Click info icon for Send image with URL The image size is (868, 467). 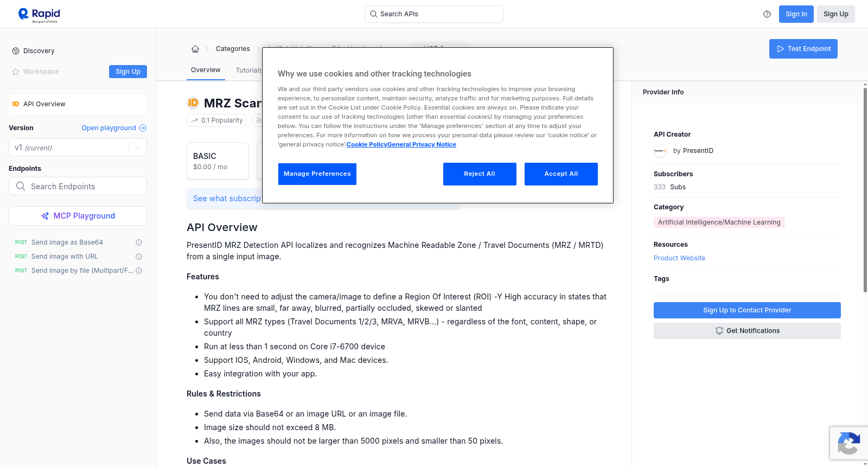pos(139,257)
